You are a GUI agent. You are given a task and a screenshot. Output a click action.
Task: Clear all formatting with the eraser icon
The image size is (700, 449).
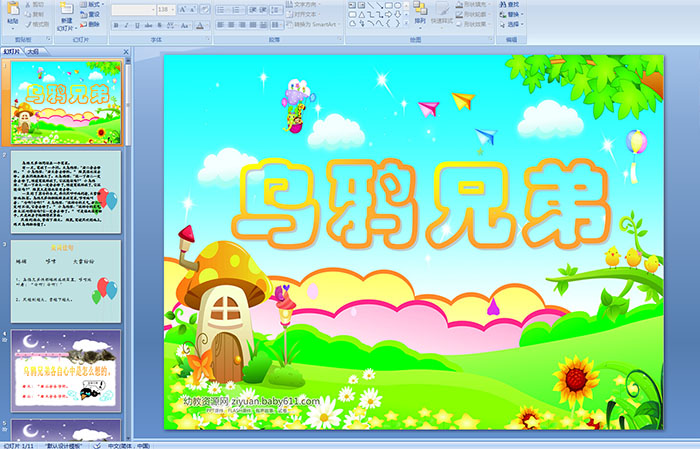pyautogui.click(x=204, y=9)
